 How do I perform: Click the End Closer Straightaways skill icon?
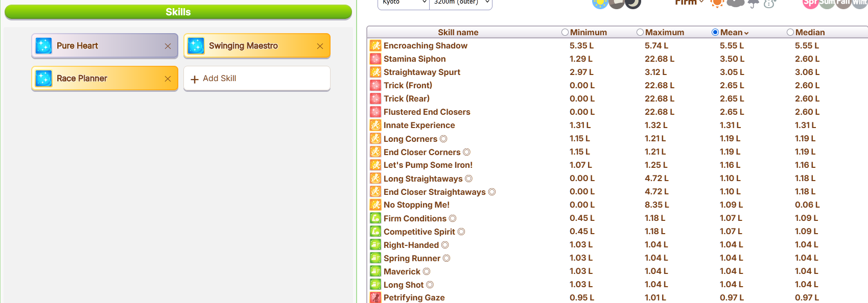(376, 191)
